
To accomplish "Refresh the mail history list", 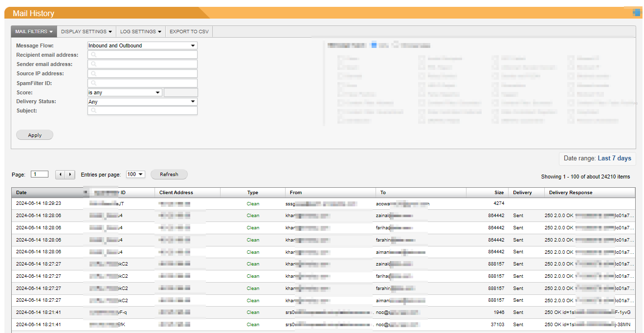I will [x=169, y=175].
